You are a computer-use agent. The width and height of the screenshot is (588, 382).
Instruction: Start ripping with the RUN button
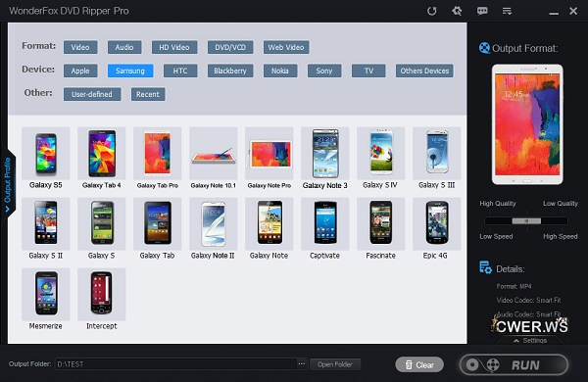(x=514, y=364)
